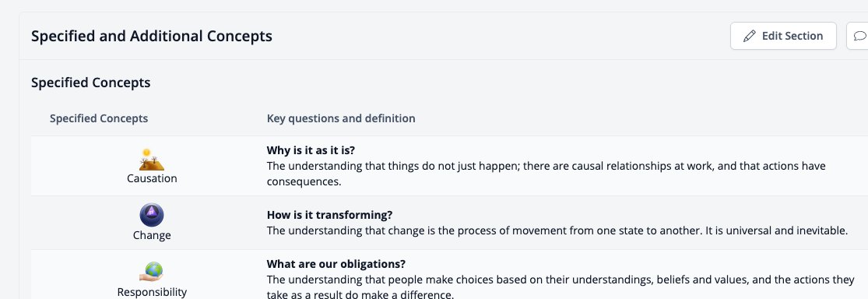Click the Causation desert icon
This screenshot has height=299, width=868.
[152, 160]
